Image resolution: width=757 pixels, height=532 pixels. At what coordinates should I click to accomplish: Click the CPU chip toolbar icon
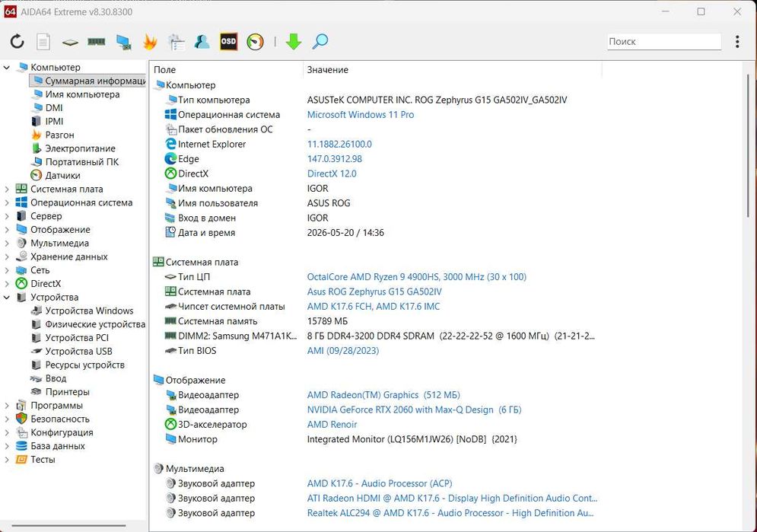[x=70, y=43]
